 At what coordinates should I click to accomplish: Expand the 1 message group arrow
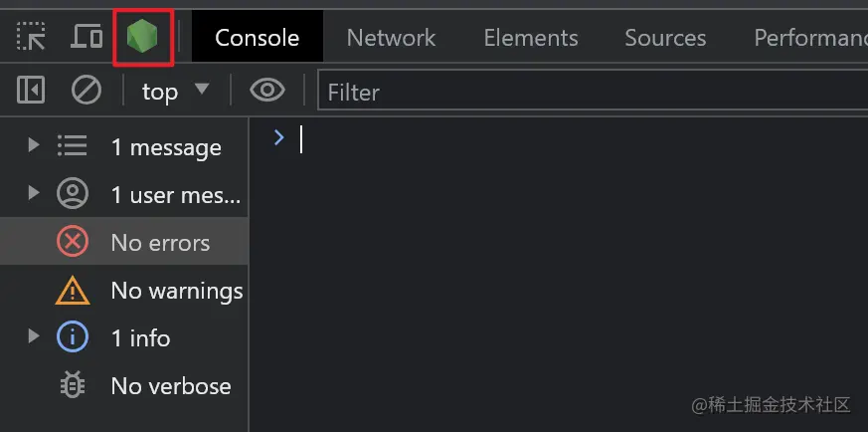point(34,146)
